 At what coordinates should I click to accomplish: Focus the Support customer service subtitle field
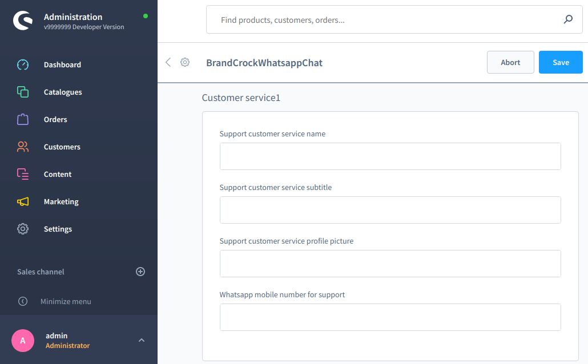pyautogui.click(x=390, y=210)
